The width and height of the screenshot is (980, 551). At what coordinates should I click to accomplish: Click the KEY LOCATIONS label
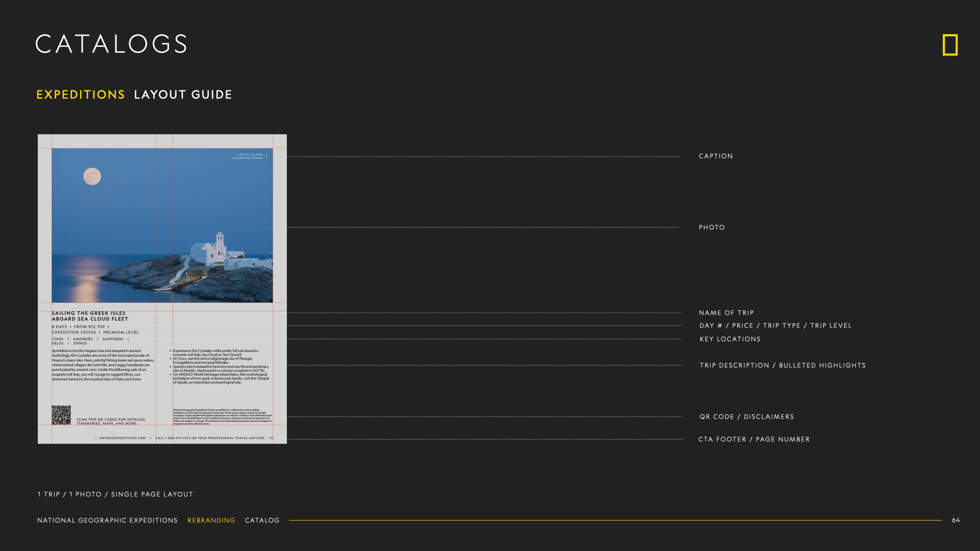pos(730,339)
